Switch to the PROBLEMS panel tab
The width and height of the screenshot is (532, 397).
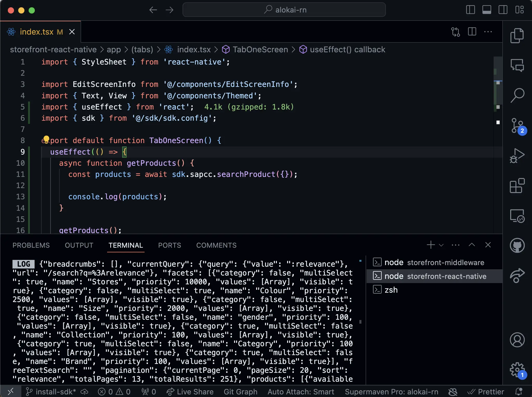(x=31, y=245)
